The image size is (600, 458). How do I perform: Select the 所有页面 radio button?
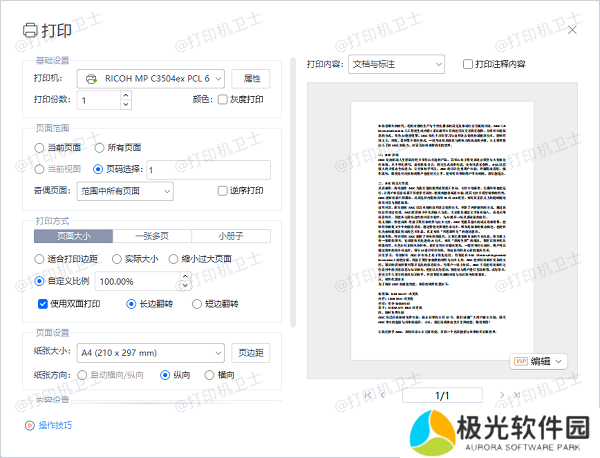point(99,148)
